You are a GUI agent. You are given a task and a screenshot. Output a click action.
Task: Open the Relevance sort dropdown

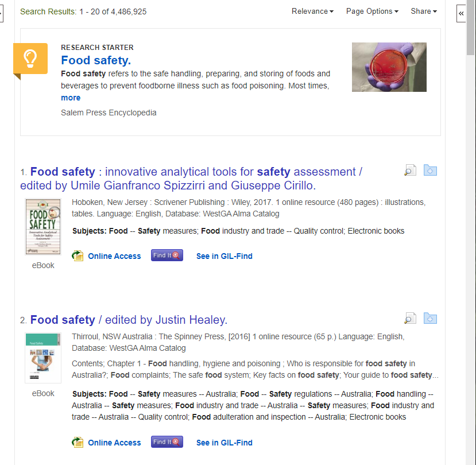click(312, 11)
